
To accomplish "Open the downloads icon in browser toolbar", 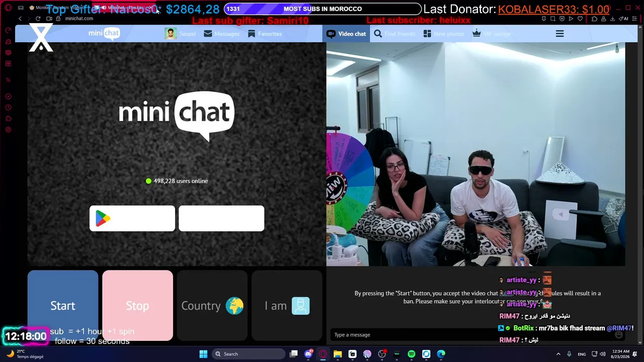I will tap(613, 19).
